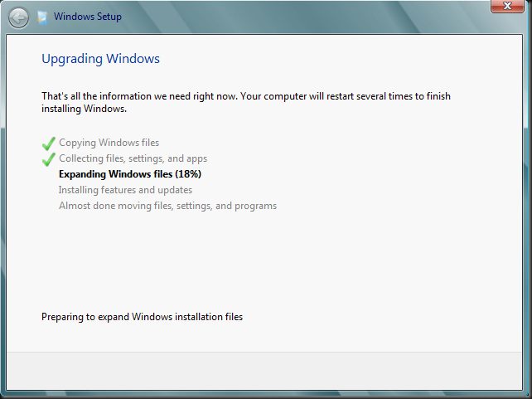Click Almost done moving files, settings, and programs
532x399 pixels.
pyautogui.click(x=167, y=206)
